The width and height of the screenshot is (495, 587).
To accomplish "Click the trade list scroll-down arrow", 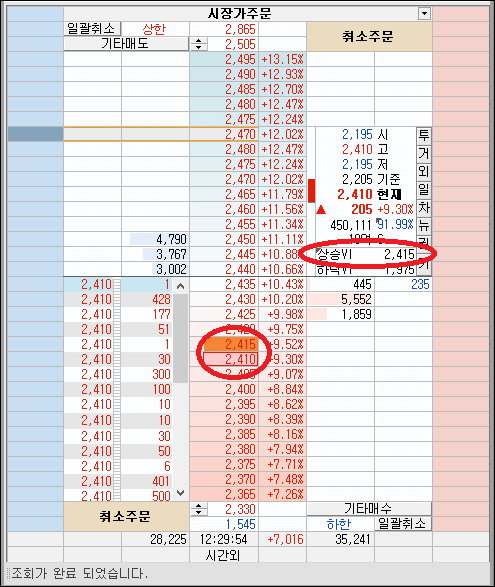I will tap(180, 493).
